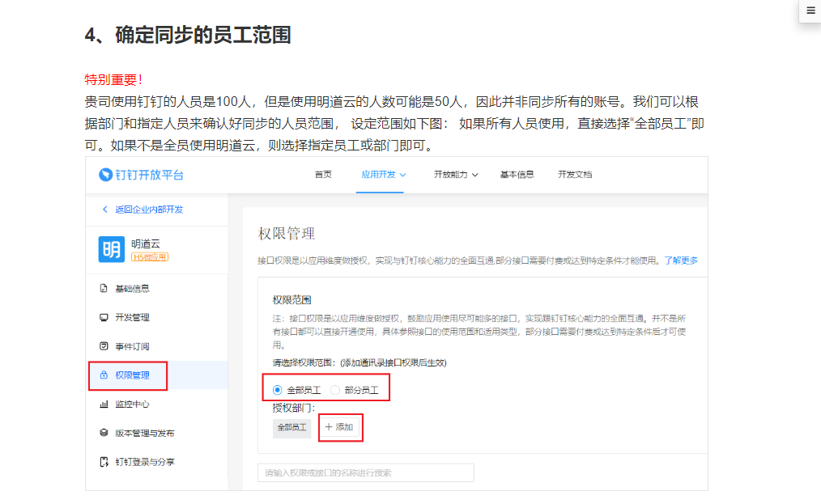Click the 监控中心 bar chart icon
821x504 pixels.
(104, 404)
